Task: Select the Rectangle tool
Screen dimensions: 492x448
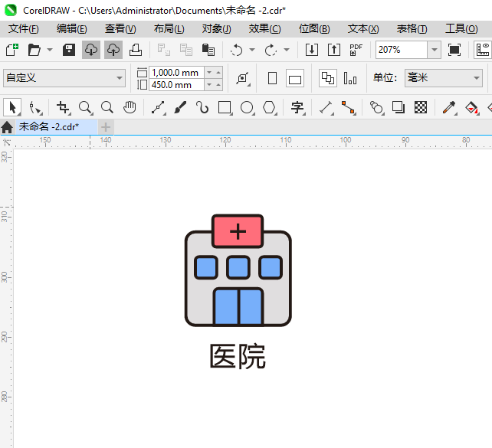Action: click(225, 107)
